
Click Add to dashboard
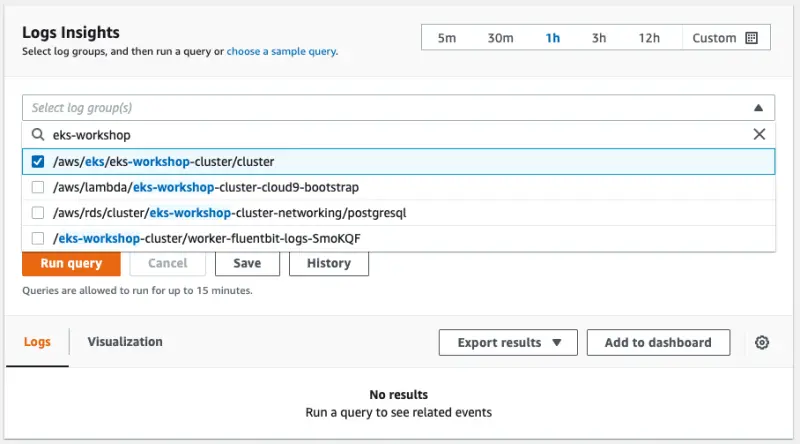click(658, 342)
